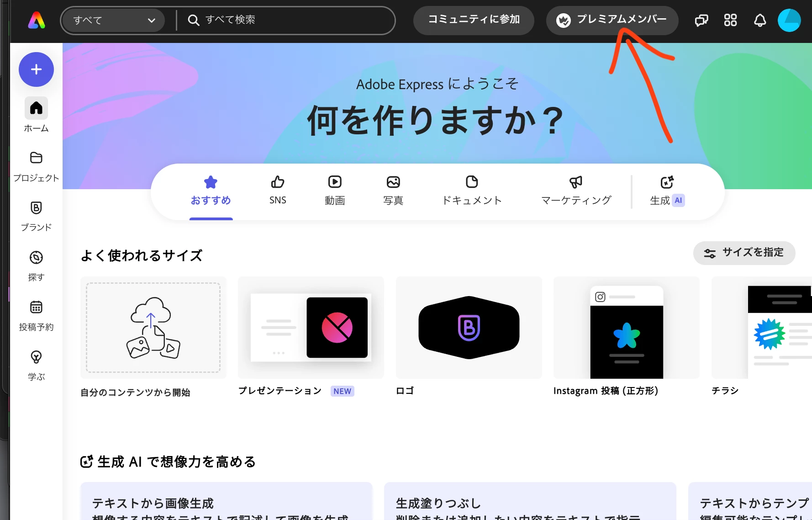812x520 pixels.
Task: Open notifications bell icon
Action: point(760,20)
